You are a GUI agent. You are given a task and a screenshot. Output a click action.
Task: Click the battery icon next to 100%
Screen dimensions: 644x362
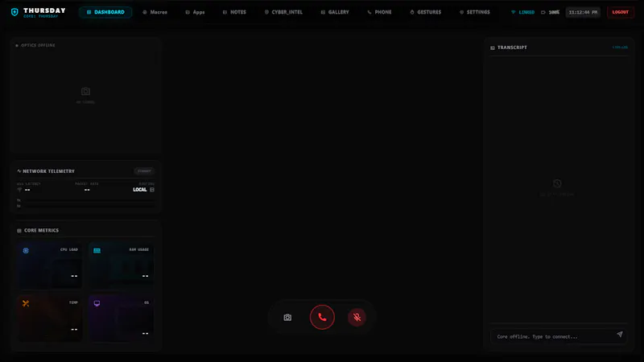click(543, 12)
